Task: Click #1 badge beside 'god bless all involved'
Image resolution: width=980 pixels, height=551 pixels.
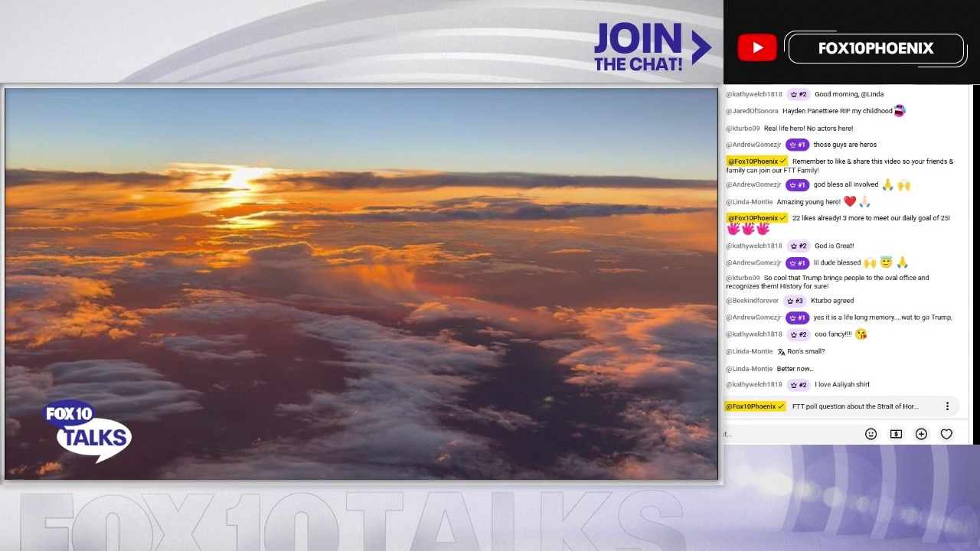Action: pos(797,184)
